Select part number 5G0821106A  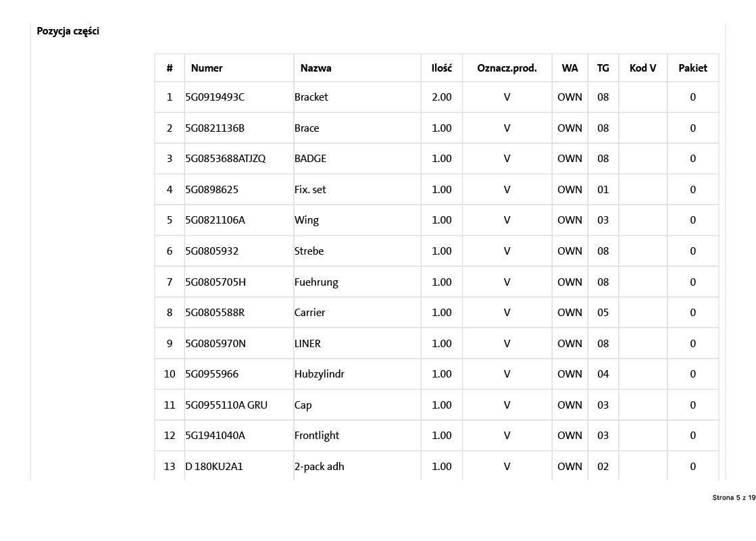pyautogui.click(x=215, y=220)
